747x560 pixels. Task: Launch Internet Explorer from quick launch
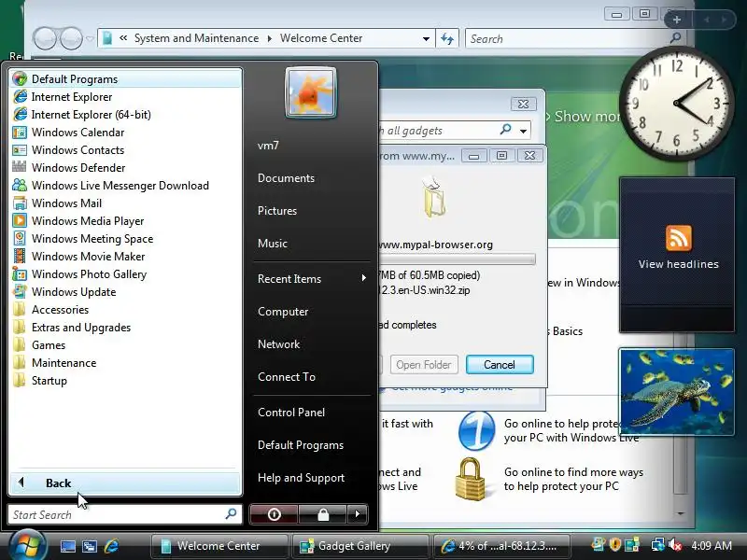(111, 546)
